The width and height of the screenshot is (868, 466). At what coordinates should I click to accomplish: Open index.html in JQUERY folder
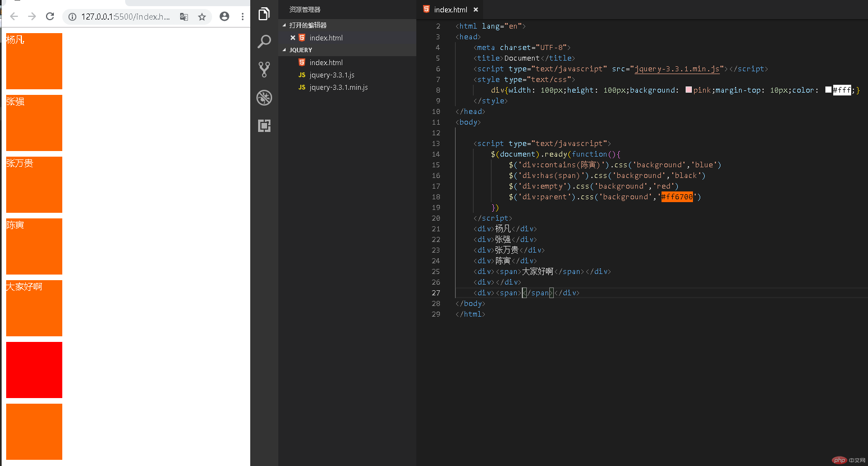point(347,62)
